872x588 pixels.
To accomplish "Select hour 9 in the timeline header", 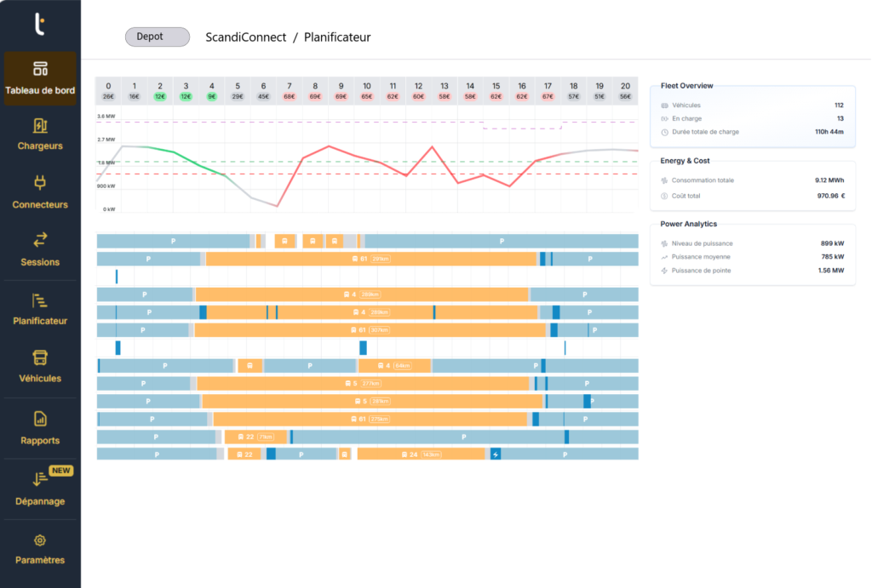I will pyautogui.click(x=341, y=86).
